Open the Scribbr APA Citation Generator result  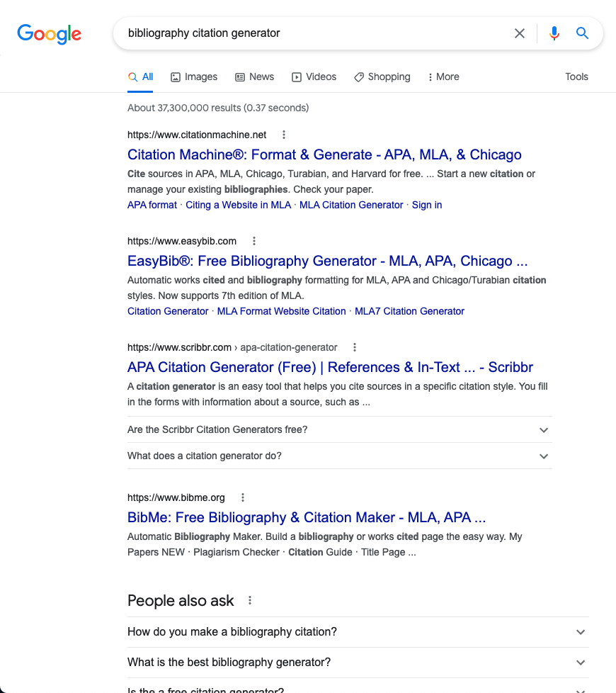coord(330,367)
